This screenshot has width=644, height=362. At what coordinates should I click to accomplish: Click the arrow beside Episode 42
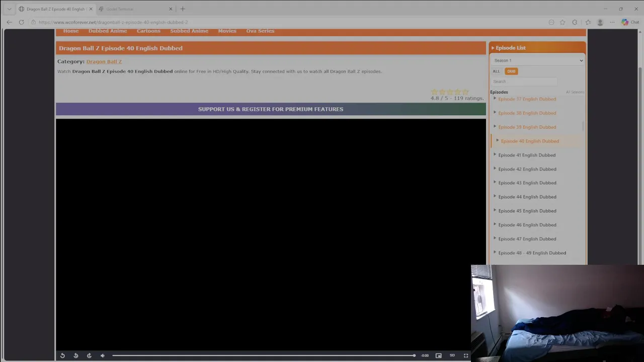coord(495,168)
